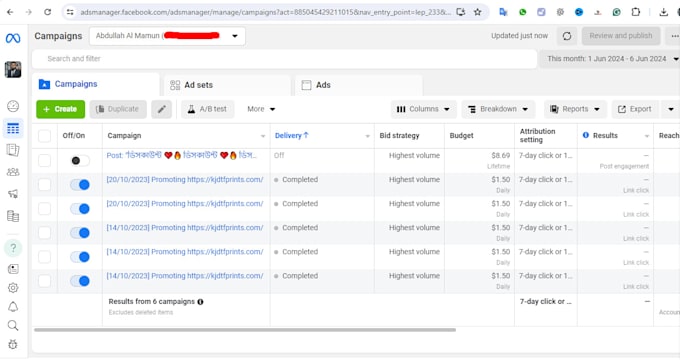
Task: Go back with the browser back arrow
Action: [10, 12]
